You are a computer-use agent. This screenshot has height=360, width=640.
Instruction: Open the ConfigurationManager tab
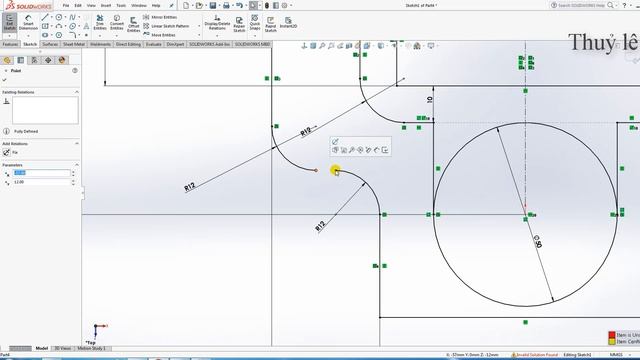coord(34,60)
